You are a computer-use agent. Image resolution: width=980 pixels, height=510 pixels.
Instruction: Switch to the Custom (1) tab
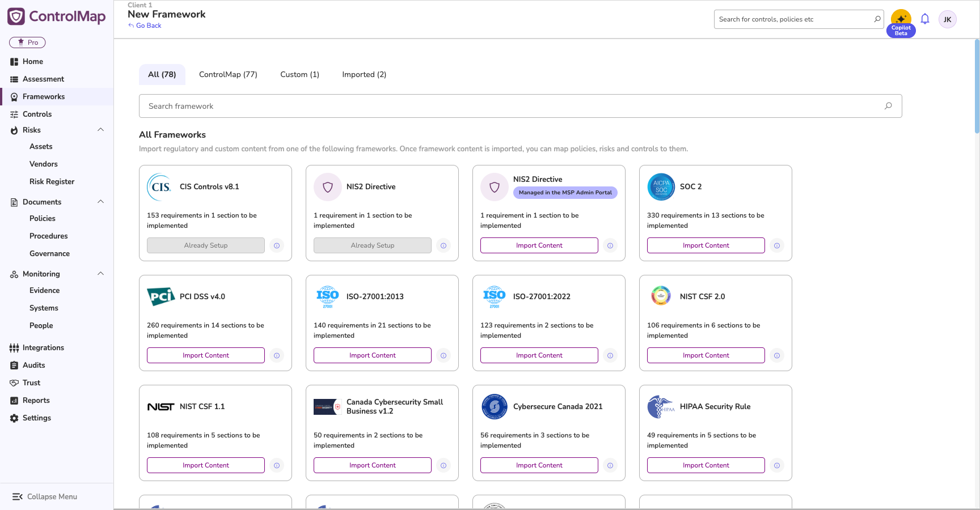pyautogui.click(x=299, y=74)
